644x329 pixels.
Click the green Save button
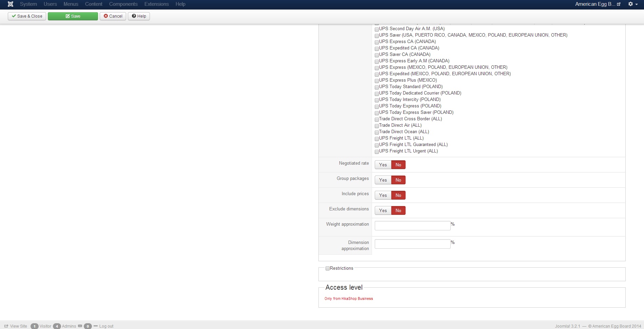point(73,16)
